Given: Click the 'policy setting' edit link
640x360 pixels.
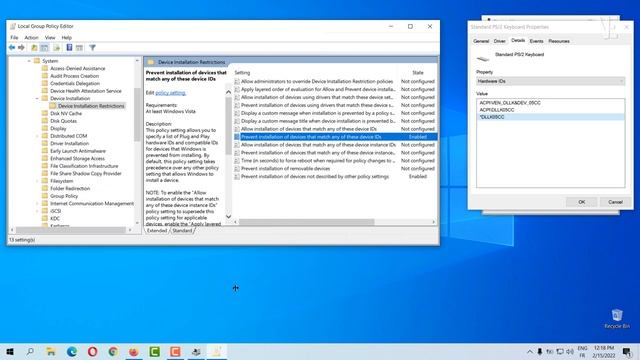Looking at the screenshot, I should [x=171, y=93].
